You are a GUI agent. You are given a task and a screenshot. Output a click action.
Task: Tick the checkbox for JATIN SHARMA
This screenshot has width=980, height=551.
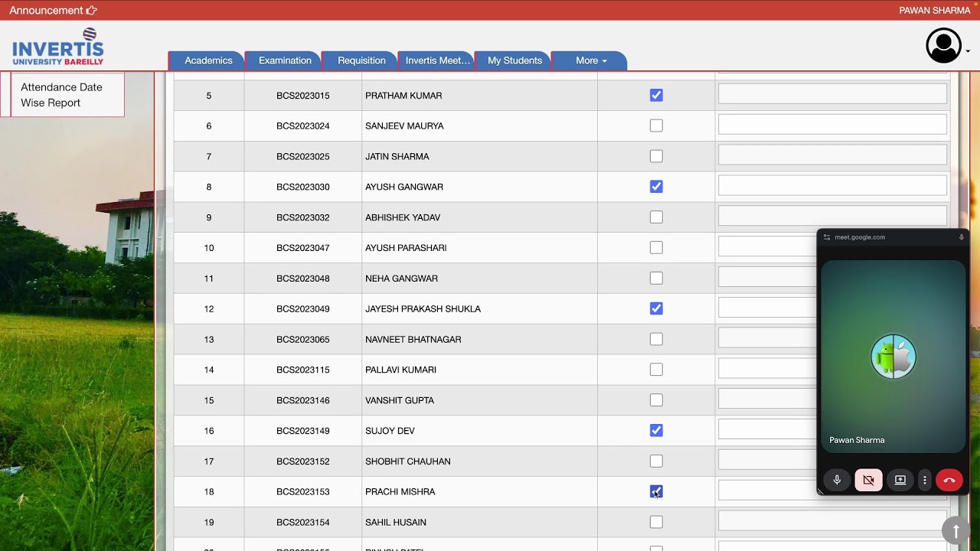pyautogui.click(x=656, y=156)
